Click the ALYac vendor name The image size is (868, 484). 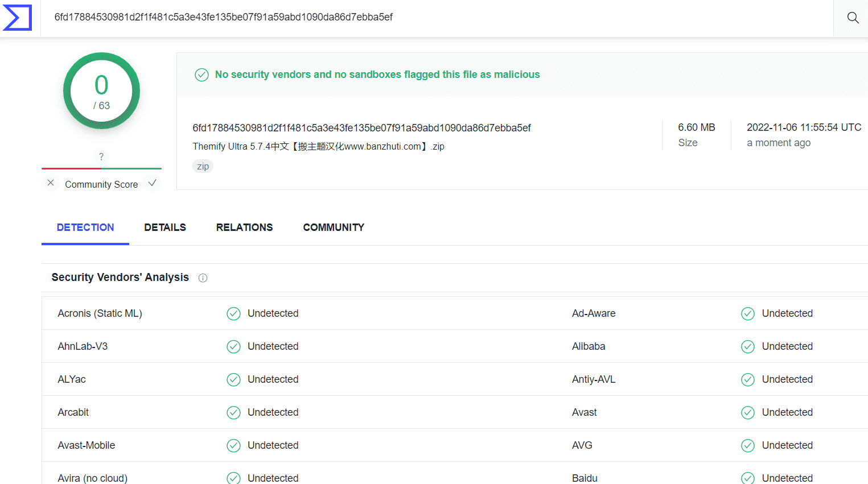(x=72, y=379)
